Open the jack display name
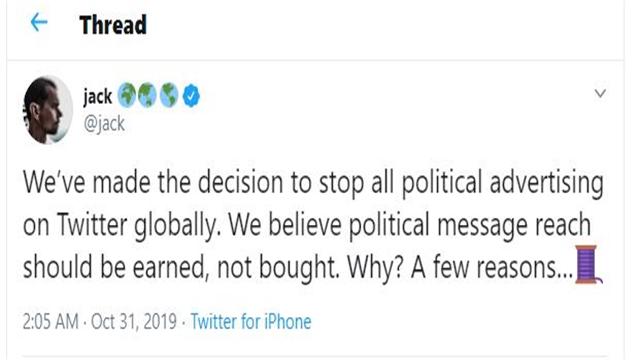Screen dimensions: 640x360 click(98, 96)
